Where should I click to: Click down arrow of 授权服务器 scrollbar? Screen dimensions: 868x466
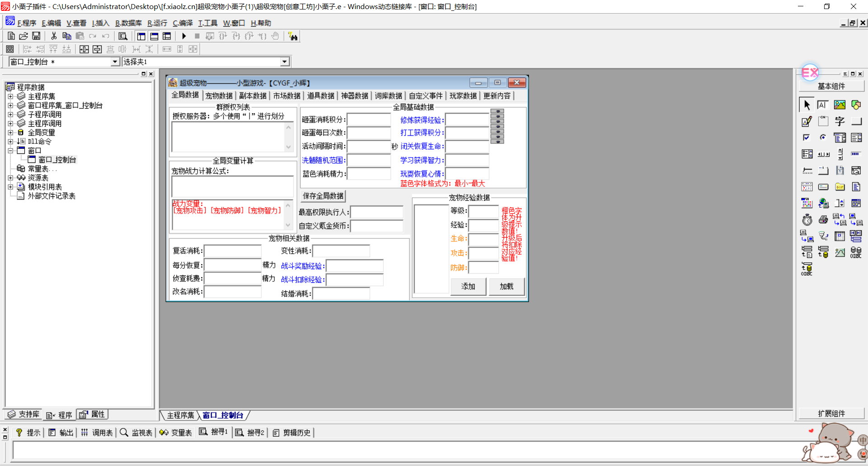[288, 147]
